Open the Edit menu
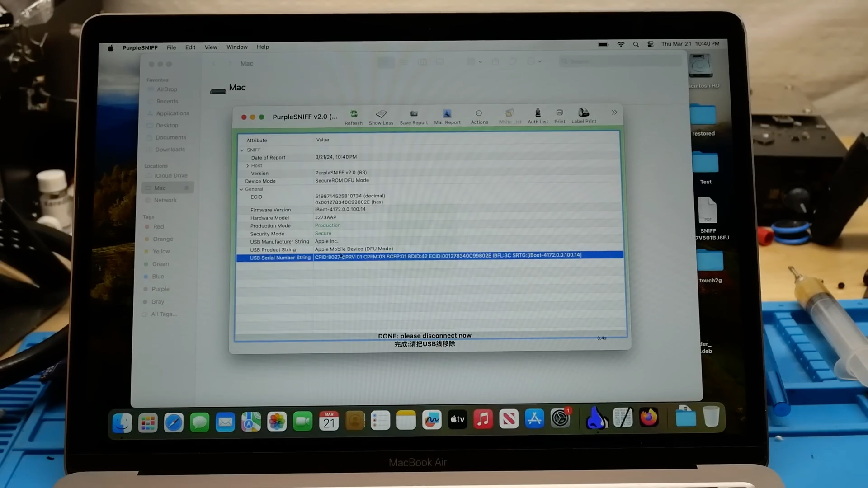Image resolution: width=868 pixels, height=488 pixels. [190, 47]
